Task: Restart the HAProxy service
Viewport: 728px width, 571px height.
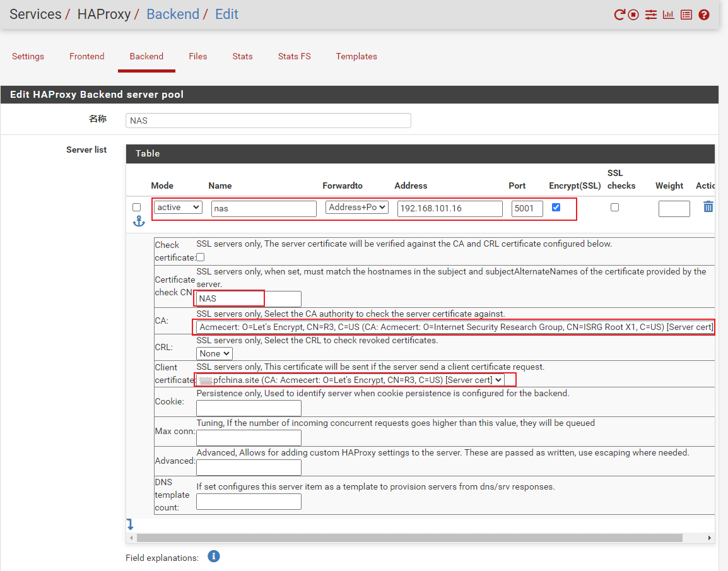Action: [619, 15]
